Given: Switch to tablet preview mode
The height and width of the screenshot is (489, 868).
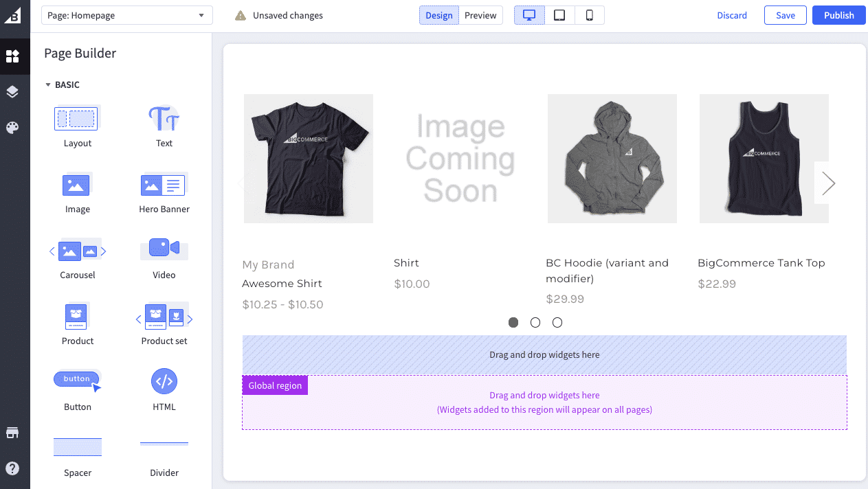Looking at the screenshot, I should point(559,14).
